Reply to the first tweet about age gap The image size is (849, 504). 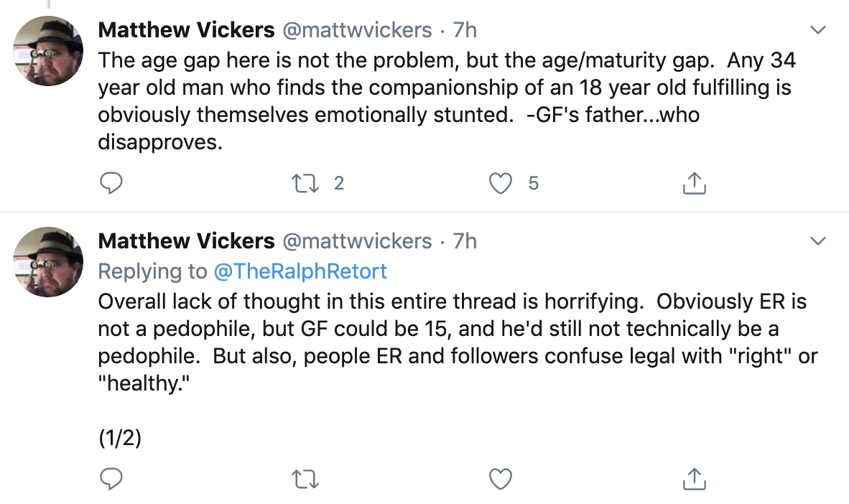coord(111,183)
